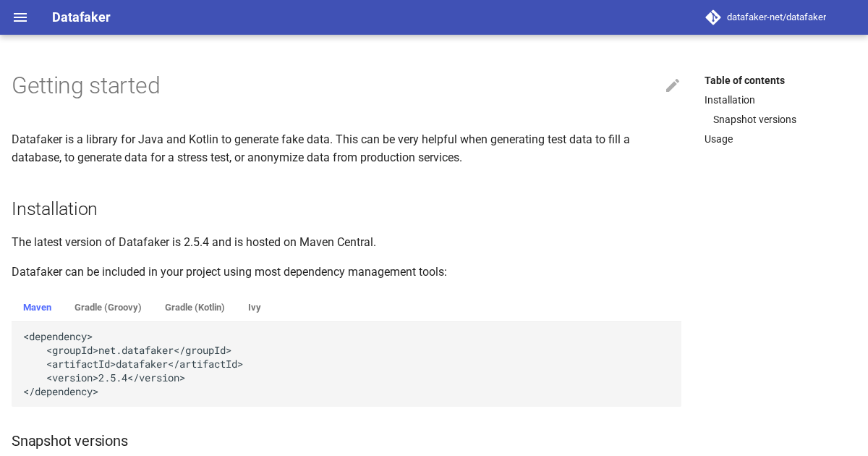Click the Getting started page heading

pyautogui.click(x=86, y=85)
